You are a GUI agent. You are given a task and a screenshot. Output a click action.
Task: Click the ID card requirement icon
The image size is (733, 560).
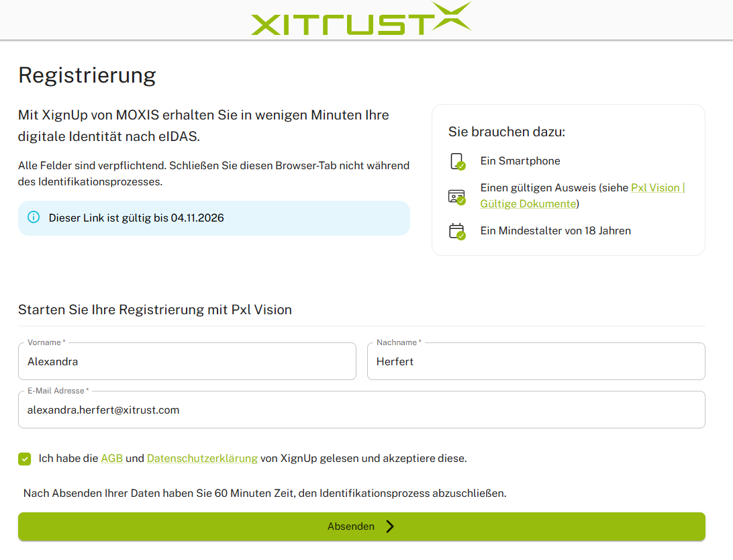(456, 197)
